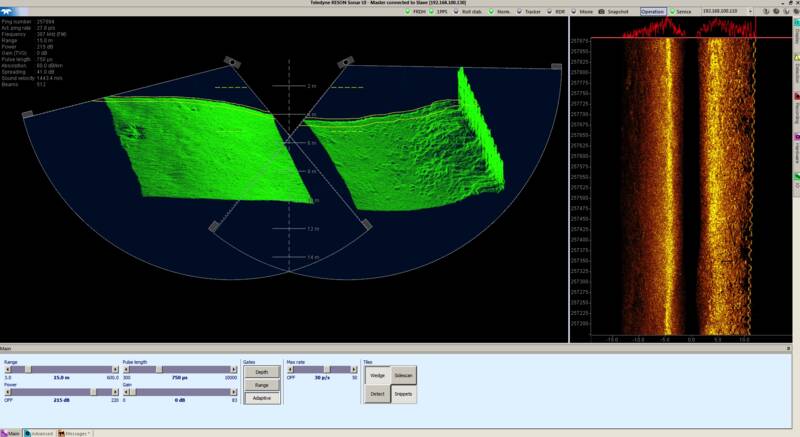Click the Movie record icon

[572, 11]
